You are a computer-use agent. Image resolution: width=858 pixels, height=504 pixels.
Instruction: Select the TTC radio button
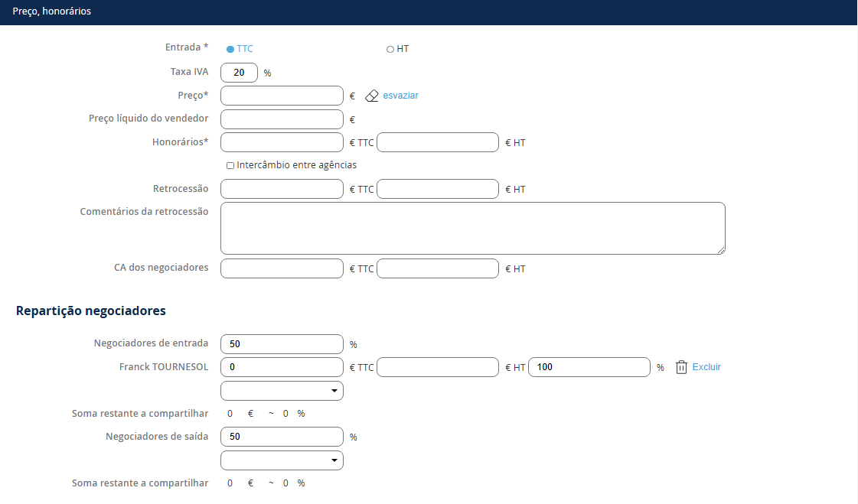[x=230, y=49]
